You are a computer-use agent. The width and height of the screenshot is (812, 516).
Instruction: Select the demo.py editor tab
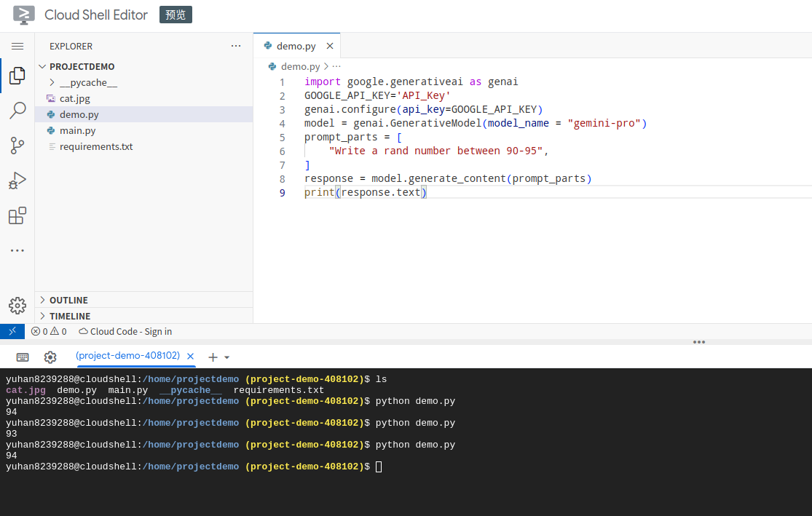tap(296, 46)
